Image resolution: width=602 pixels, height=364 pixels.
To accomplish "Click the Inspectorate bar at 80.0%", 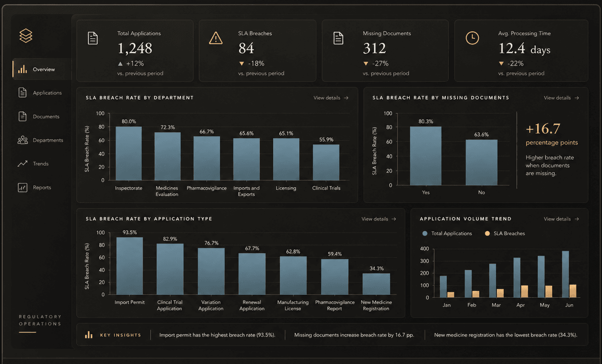I will pyautogui.click(x=129, y=153).
